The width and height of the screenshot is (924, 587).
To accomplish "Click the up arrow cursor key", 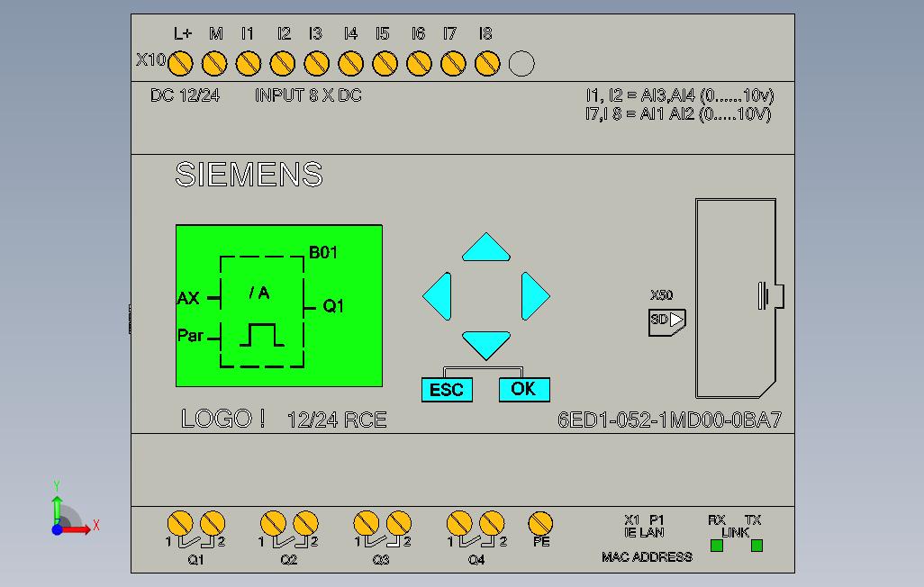I will pyautogui.click(x=486, y=247).
